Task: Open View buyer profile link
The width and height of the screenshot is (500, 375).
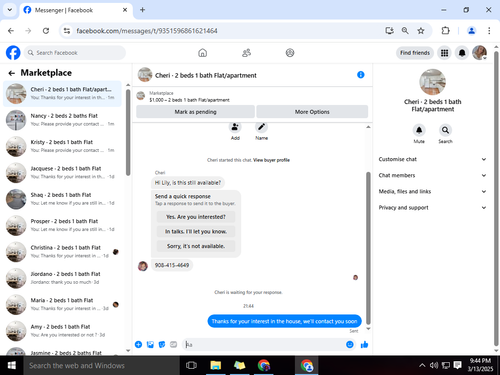Action: 271,160
